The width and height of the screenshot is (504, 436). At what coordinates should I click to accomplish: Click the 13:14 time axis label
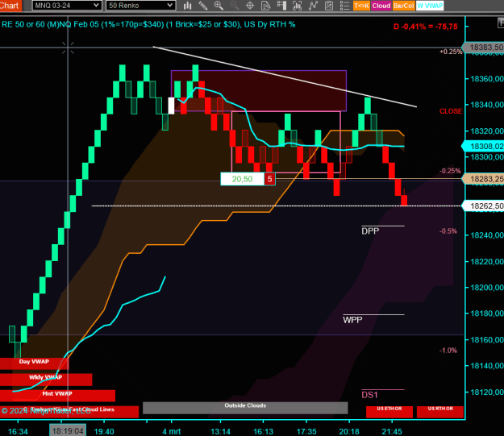(x=220, y=431)
